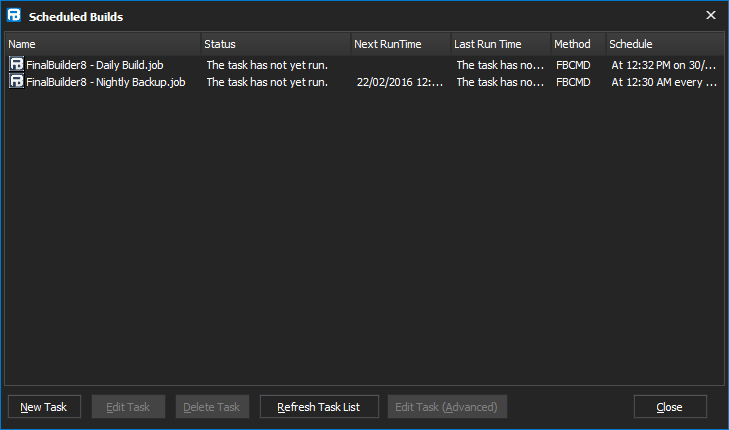
Task: Sort by the Schedule column header
Action: [665, 44]
